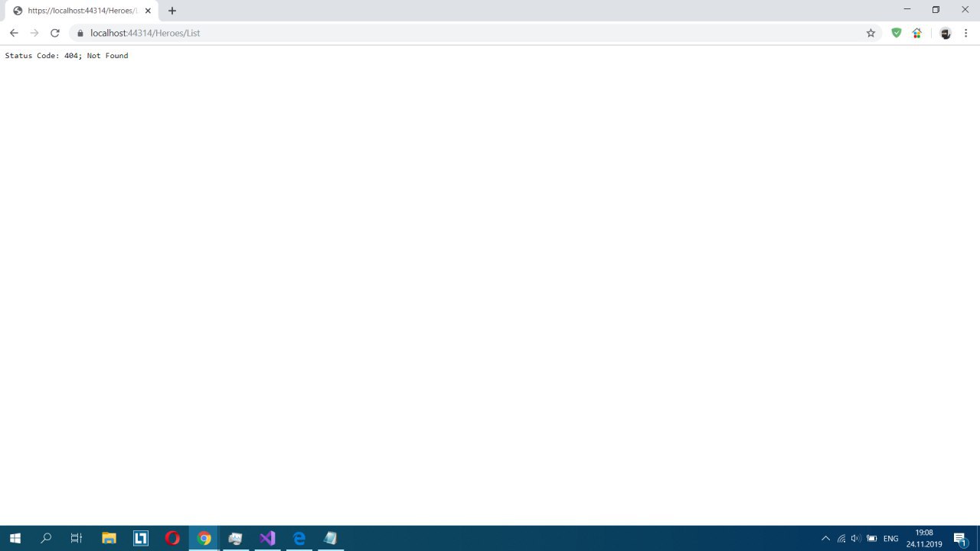Change the ENG input language

891,539
